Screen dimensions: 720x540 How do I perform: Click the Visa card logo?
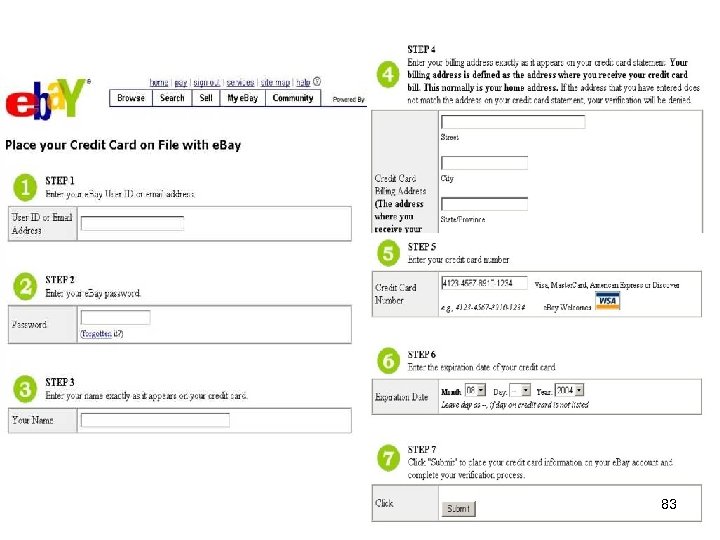pyautogui.click(x=608, y=301)
